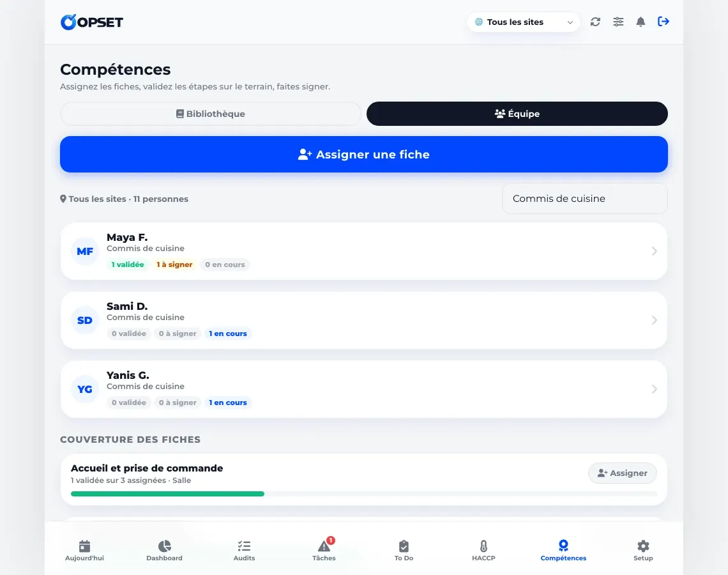Click the Accueil et prise de commande progress bar
Image resolution: width=728 pixels, height=575 pixels.
pyautogui.click(x=364, y=494)
